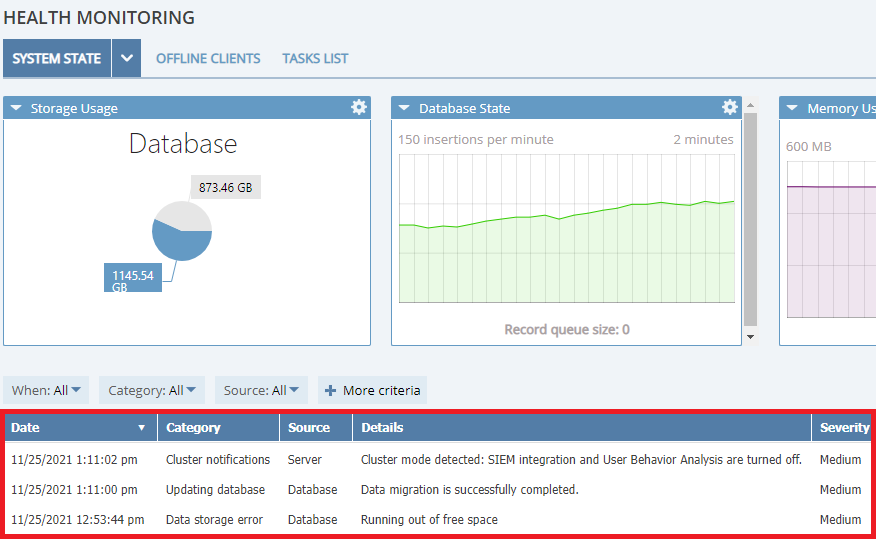Collapse the Storage Usage widget arrow
Viewport: 876px width, 539px height.
(17, 108)
